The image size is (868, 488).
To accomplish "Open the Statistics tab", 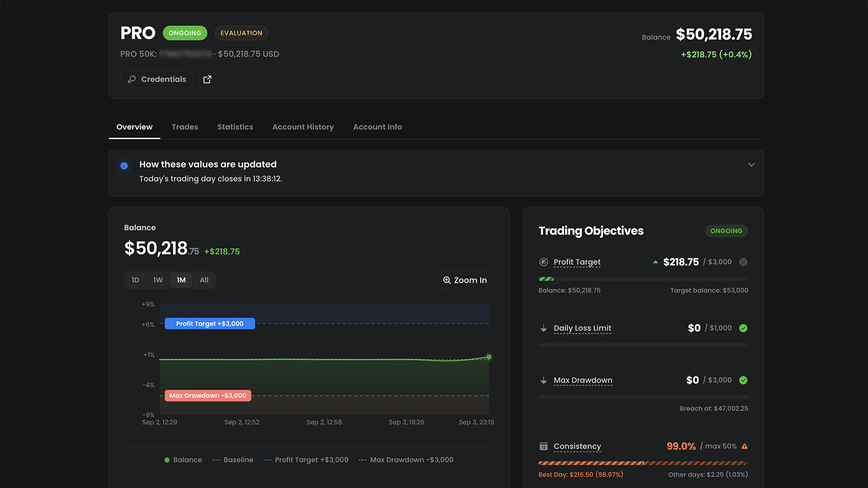I will point(235,127).
